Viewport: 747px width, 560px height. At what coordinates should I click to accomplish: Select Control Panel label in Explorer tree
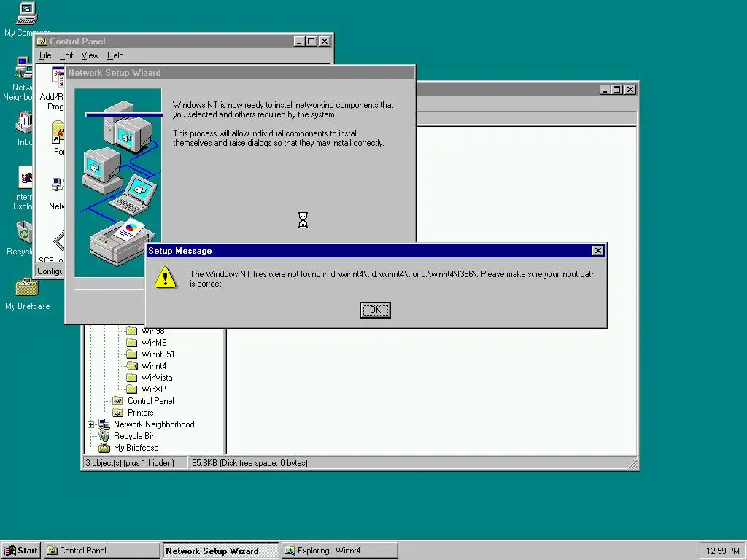tap(150, 401)
